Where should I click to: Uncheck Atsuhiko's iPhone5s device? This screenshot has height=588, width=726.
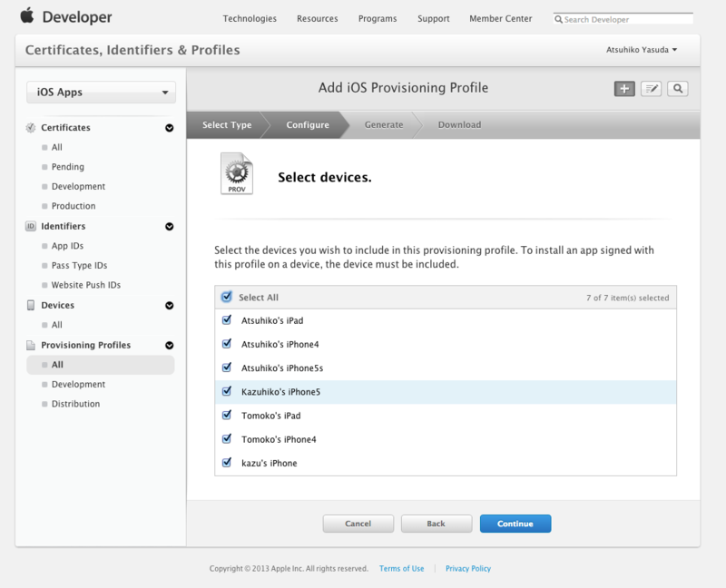click(x=226, y=367)
